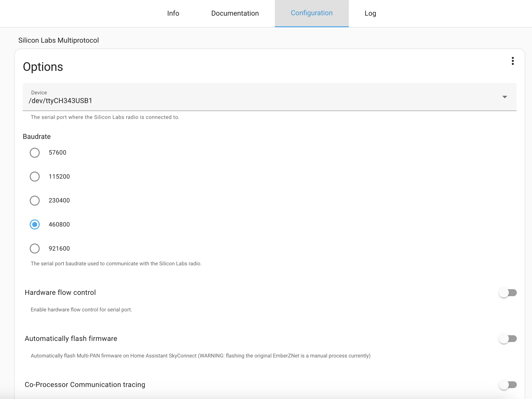Select the Configuration tab

pyautogui.click(x=312, y=13)
